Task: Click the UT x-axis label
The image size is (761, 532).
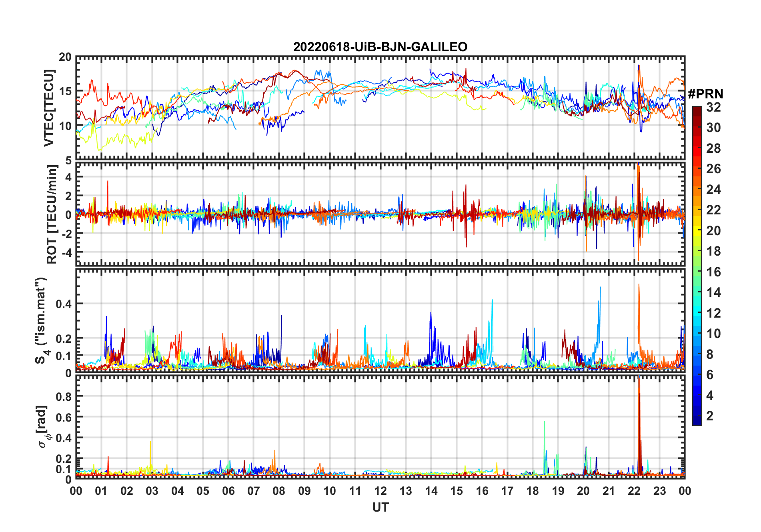Action: (x=380, y=507)
